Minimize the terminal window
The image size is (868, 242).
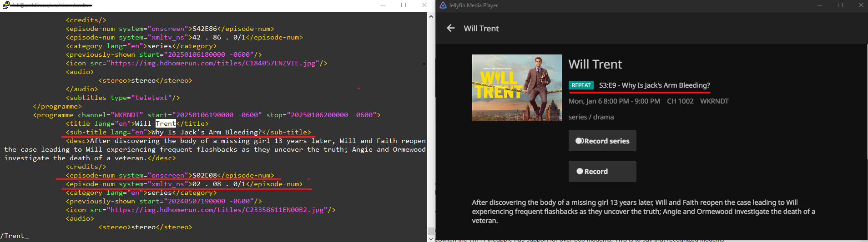(x=383, y=5)
